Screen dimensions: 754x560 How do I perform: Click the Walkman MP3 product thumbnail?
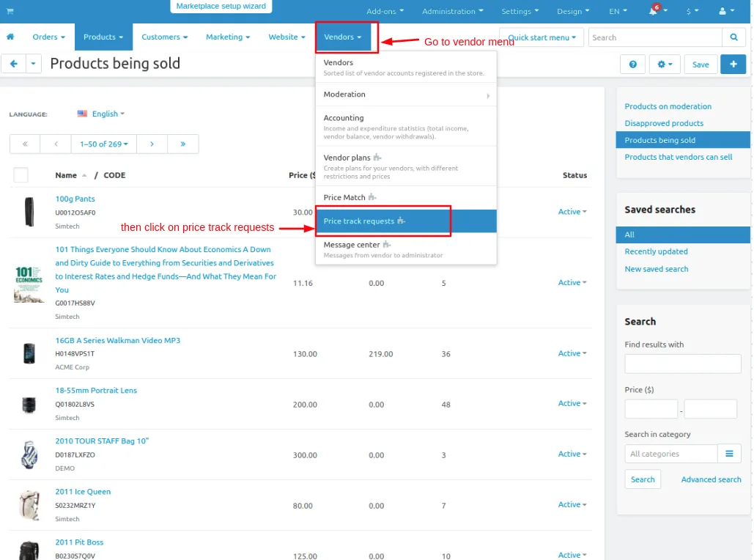pyautogui.click(x=29, y=353)
